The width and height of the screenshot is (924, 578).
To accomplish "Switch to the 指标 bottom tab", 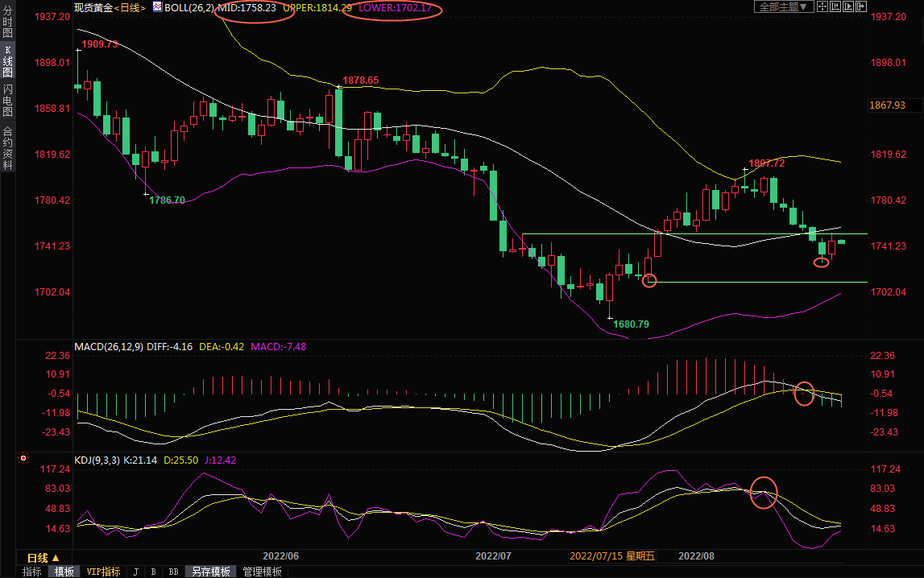I will pyautogui.click(x=32, y=572).
